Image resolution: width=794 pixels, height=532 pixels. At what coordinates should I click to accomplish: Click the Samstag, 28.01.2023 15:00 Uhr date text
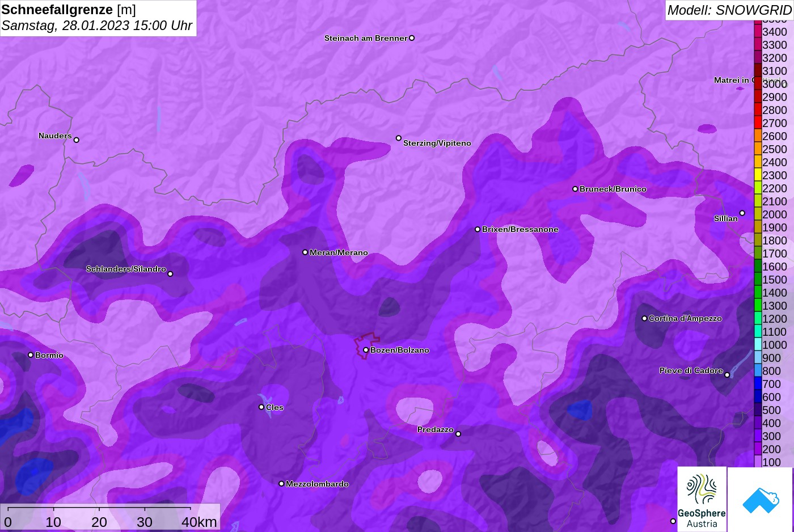(x=97, y=26)
